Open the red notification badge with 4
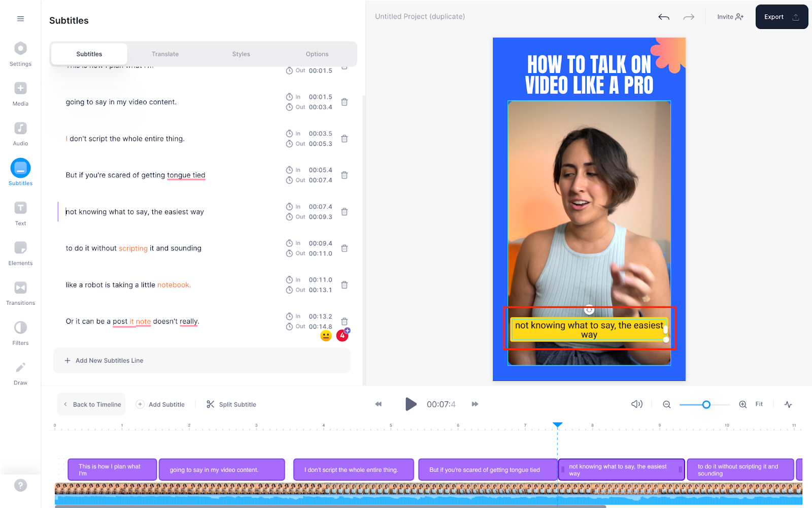The height and width of the screenshot is (508, 812). pyautogui.click(x=343, y=335)
